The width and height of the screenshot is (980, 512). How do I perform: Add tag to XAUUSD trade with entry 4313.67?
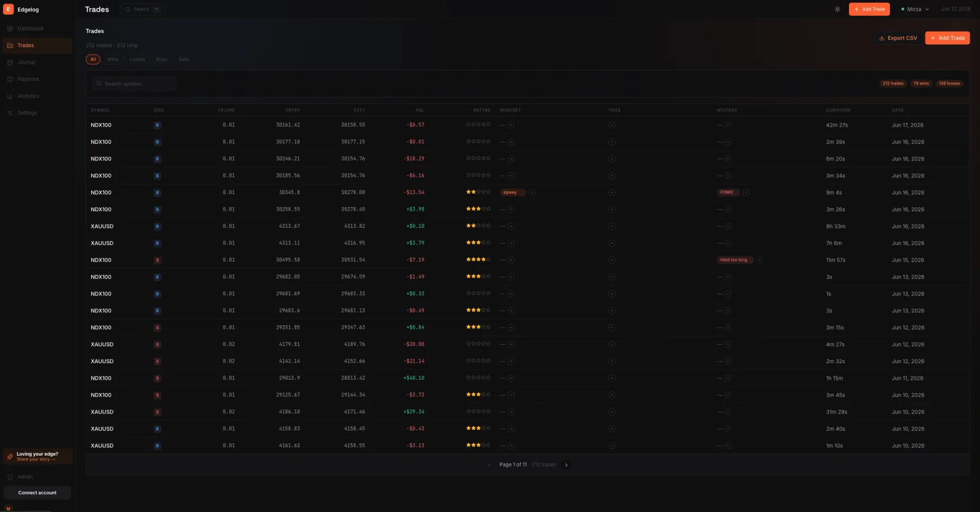pyautogui.click(x=612, y=227)
